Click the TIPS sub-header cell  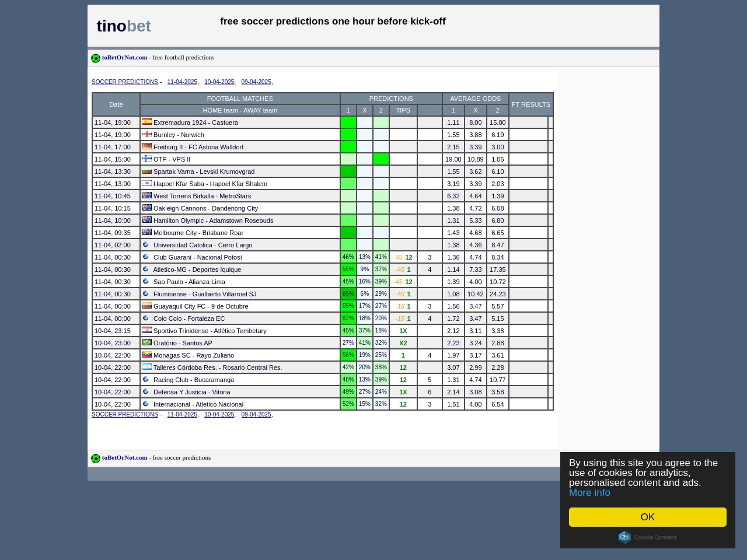403,110
